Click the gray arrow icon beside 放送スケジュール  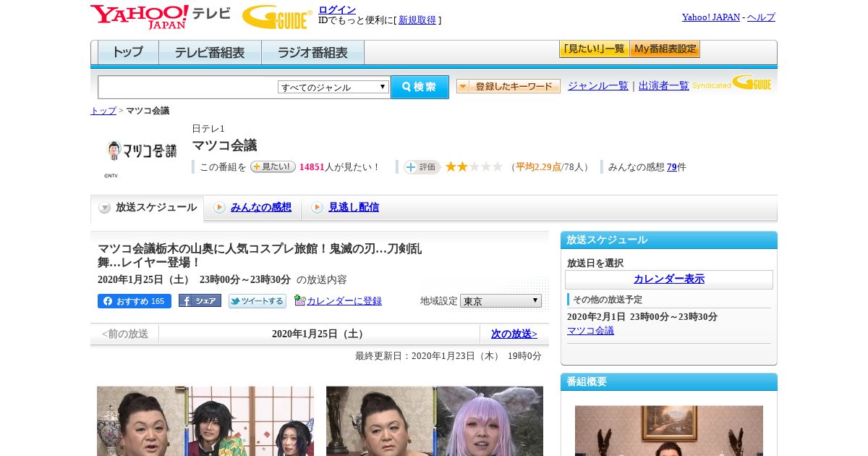[x=105, y=208]
